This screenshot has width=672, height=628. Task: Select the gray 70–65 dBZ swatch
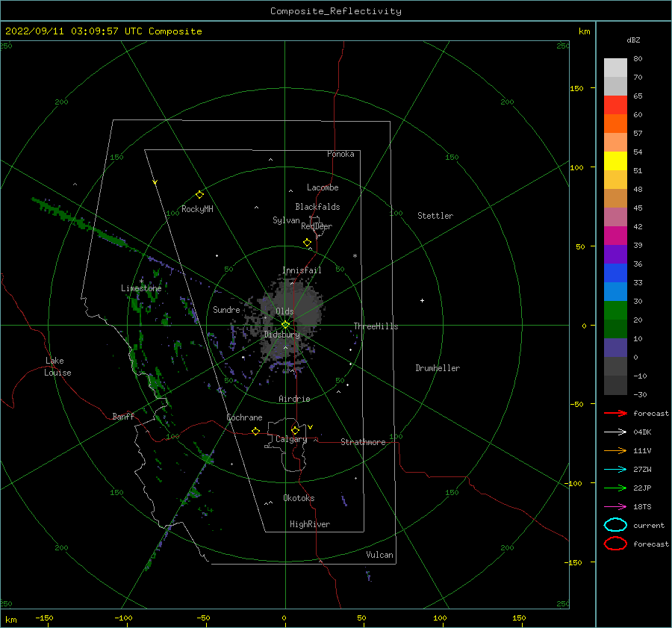tap(615, 86)
